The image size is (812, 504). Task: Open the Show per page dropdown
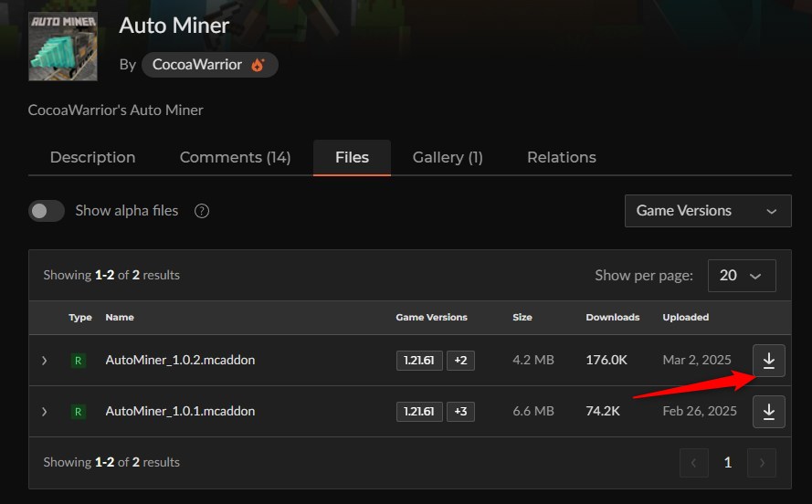[742, 276]
